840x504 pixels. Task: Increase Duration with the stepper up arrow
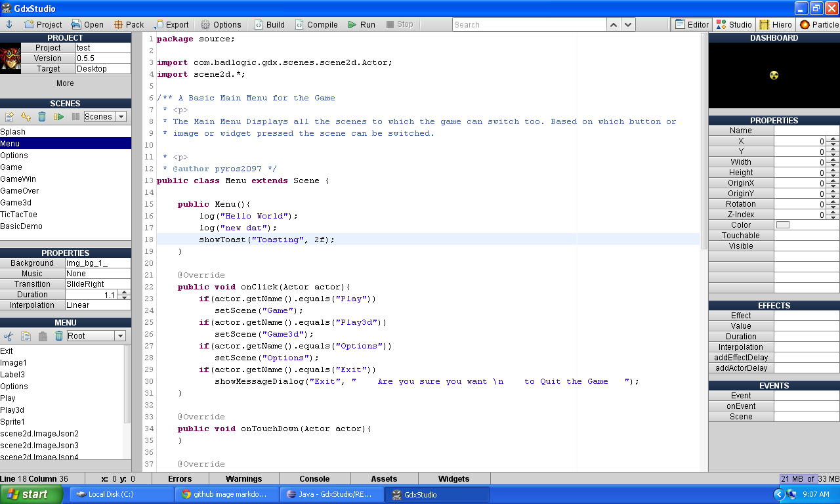coord(124,292)
